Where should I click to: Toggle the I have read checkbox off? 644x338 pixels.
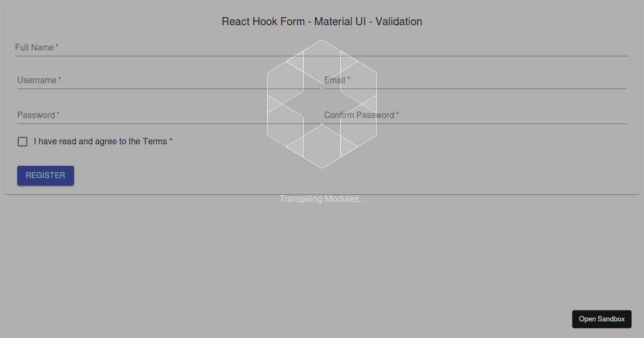(x=22, y=141)
